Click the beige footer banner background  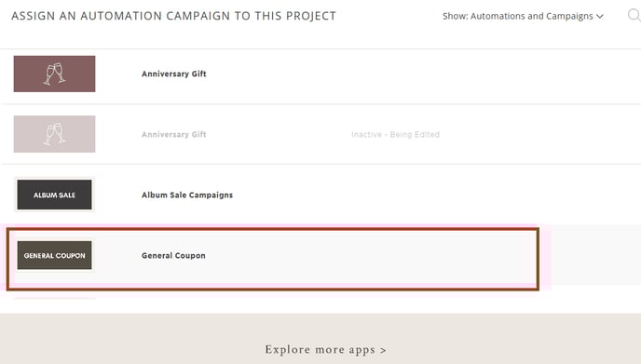tap(123, 339)
